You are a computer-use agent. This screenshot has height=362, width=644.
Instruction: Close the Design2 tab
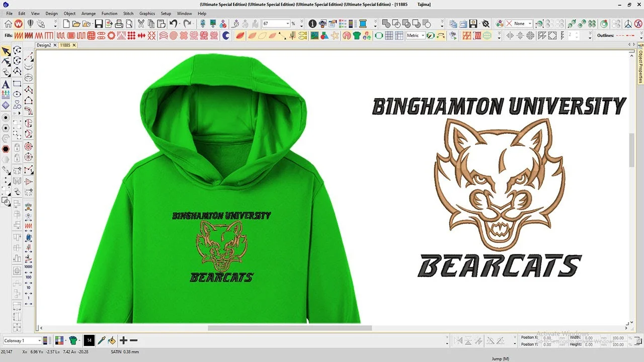click(x=54, y=45)
